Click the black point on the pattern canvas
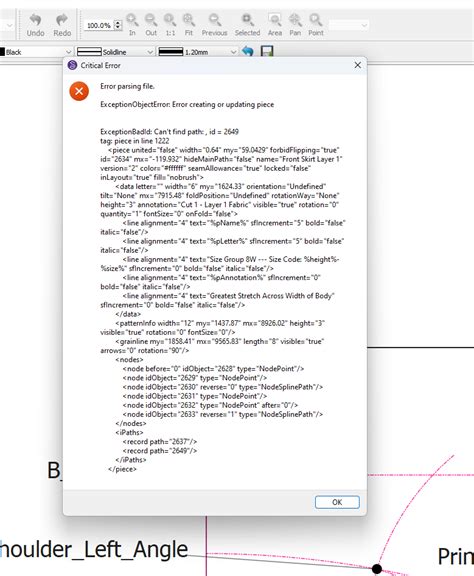Screen dimensions: 474x576 (377, 568)
